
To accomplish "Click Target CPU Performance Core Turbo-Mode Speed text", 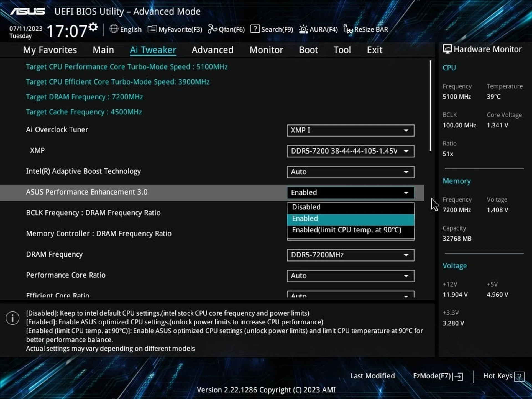I will [x=127, y=67].
